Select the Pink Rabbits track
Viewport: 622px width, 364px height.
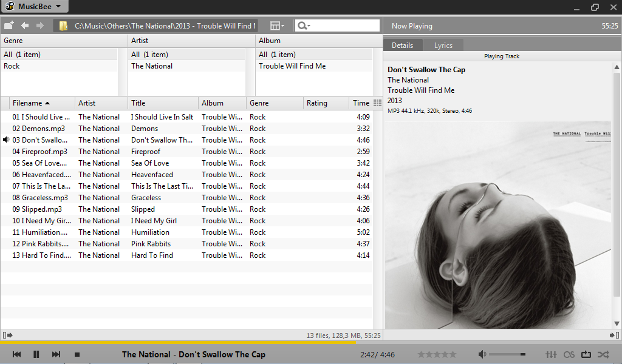186,244
